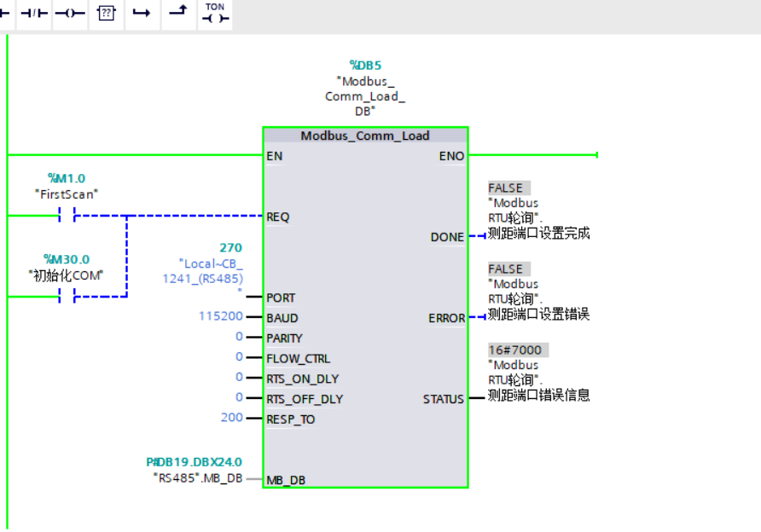Click the open branch toolbar icon
Screen dimensions: 761x532
142,14
